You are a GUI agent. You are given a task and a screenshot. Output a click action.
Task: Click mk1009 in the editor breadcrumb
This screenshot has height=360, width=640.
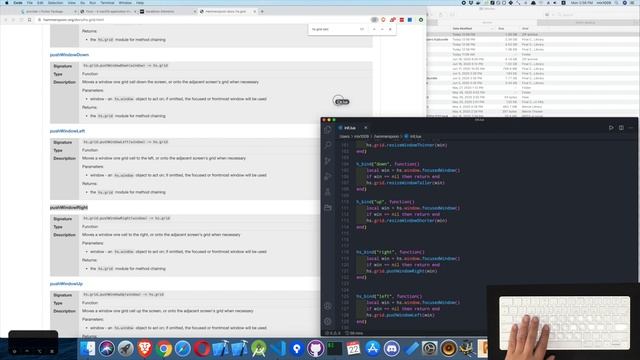(361, 136)
